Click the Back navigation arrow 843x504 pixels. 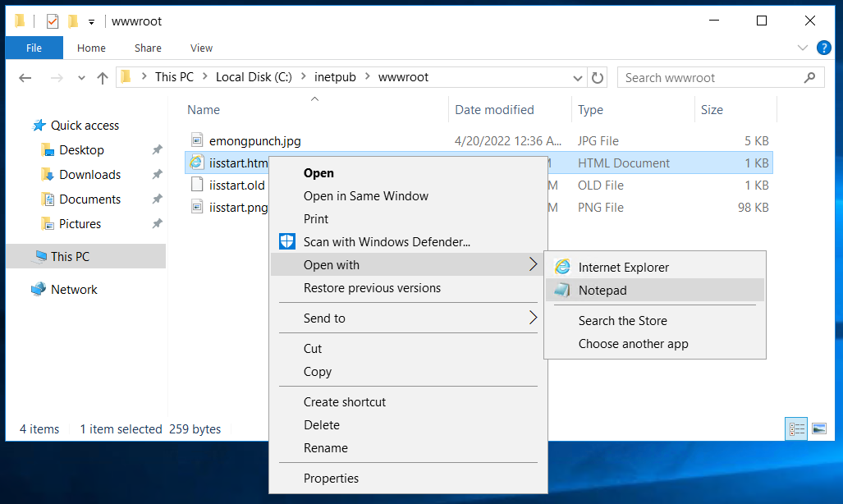(25, 78)
